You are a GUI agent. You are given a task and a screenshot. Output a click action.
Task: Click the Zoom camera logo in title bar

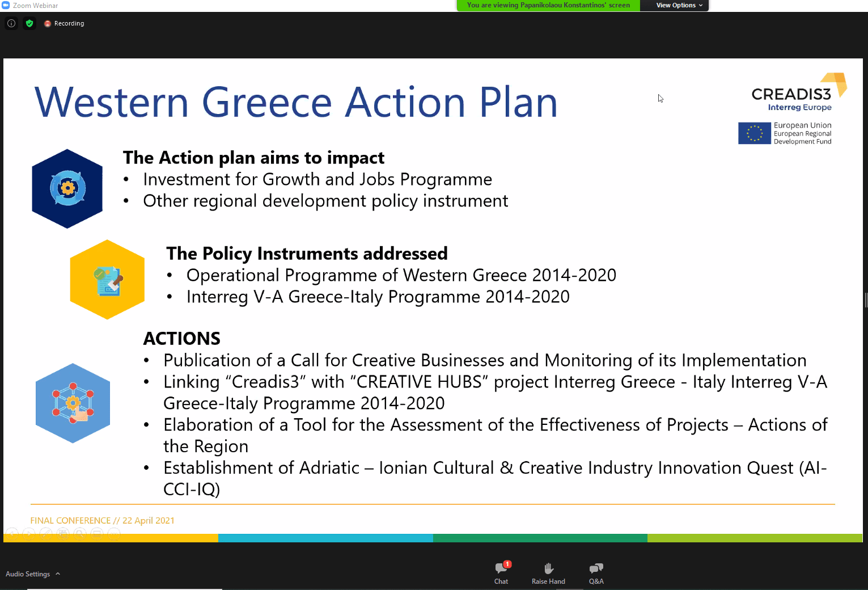click(6, 5)
